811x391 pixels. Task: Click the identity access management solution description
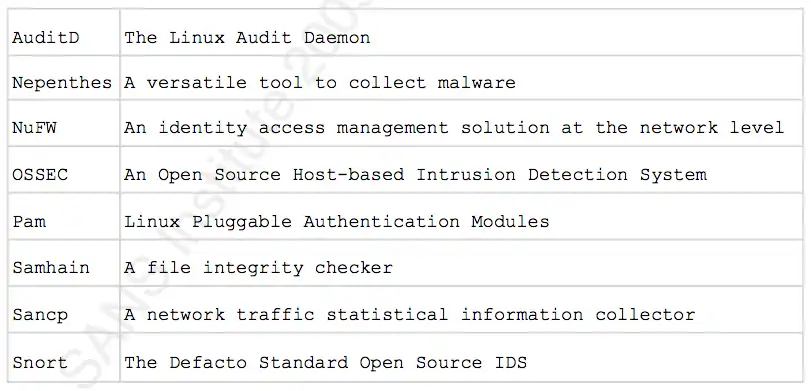454,128
